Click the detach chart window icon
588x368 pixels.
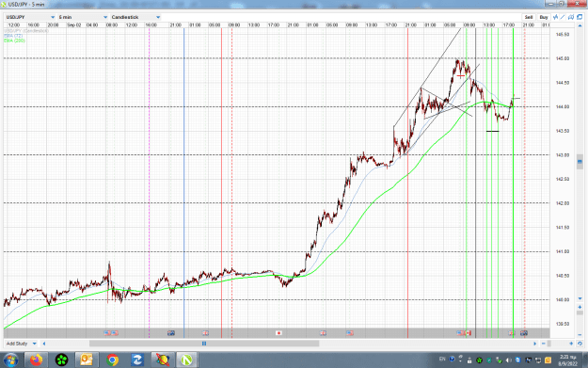click(580, 17)
